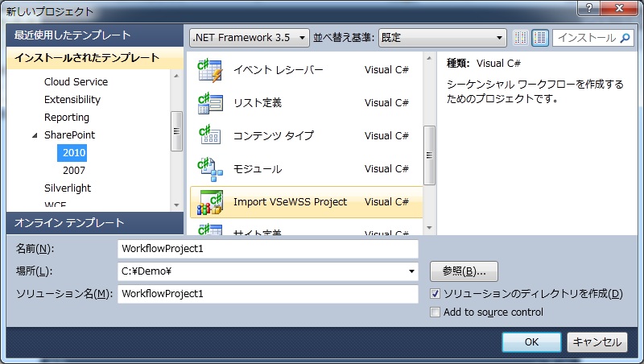Click the 名前 project name field
644x364 pixels.
point(268,249)
